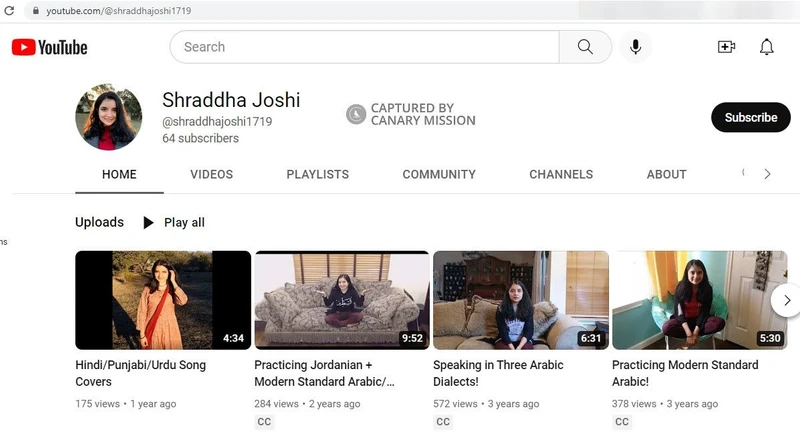Click the 5:30 duration badge
The height and width of the screenshot is (442, 800).
click(770, 338)
